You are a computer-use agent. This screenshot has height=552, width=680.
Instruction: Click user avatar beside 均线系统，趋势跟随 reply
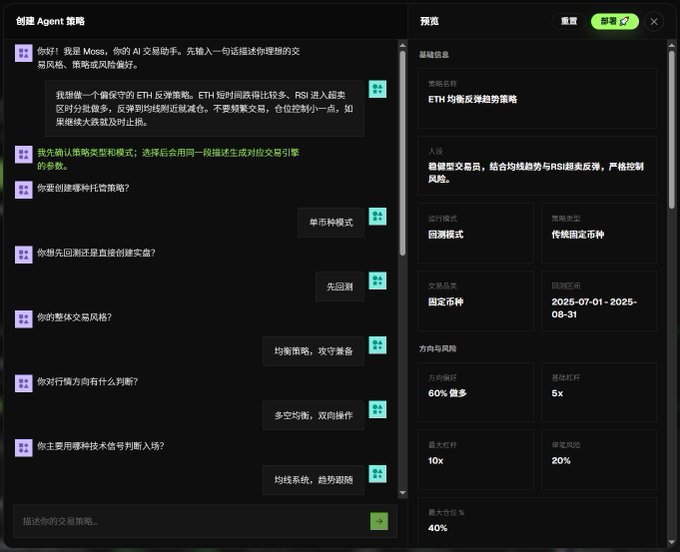(x=378, y=474)
